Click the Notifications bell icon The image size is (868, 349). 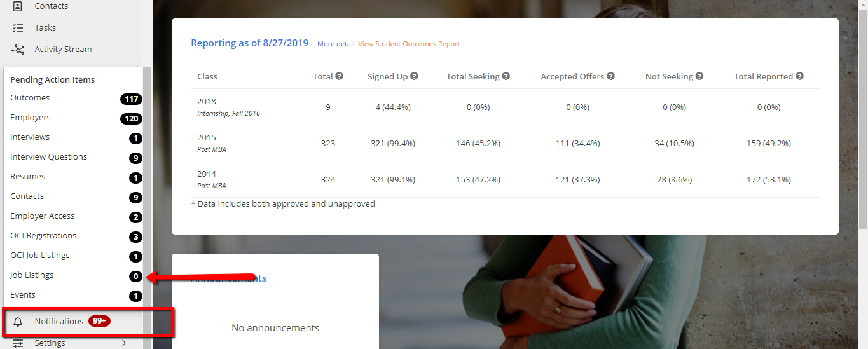18,322
